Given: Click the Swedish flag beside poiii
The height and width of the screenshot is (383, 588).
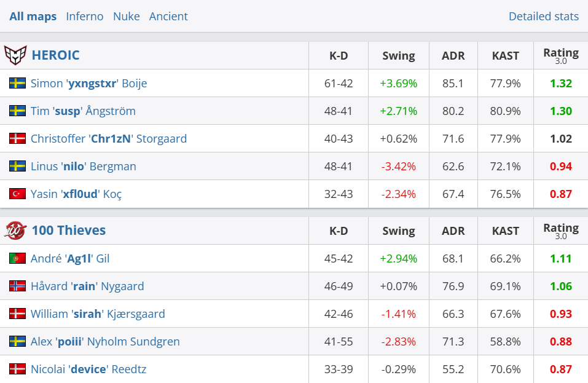Looking at the screenshot, I should (17, 341).
